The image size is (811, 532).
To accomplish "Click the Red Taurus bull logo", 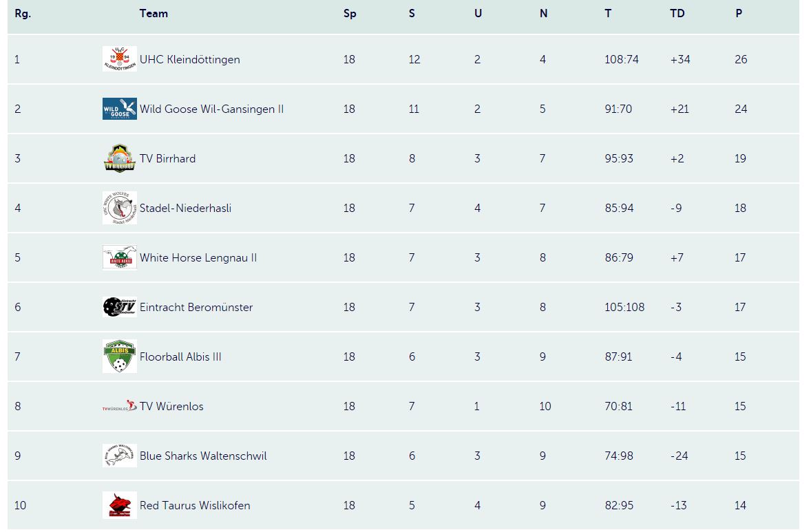I will [x=120, y=505].
